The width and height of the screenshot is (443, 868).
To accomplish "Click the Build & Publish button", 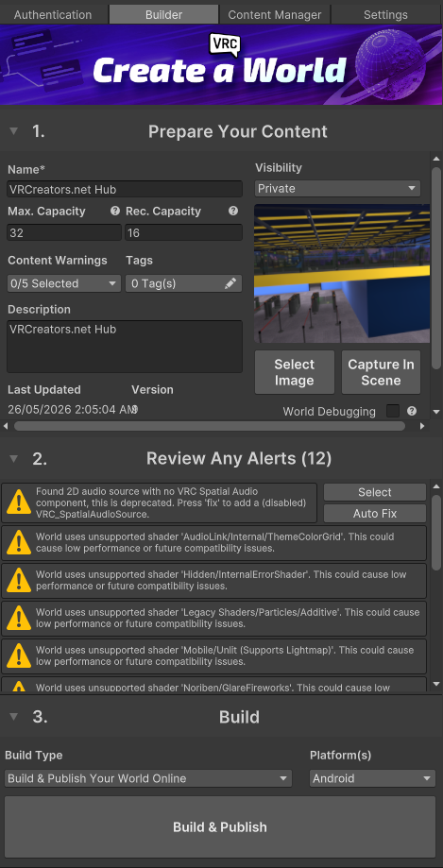I will [x=220, y=827].
